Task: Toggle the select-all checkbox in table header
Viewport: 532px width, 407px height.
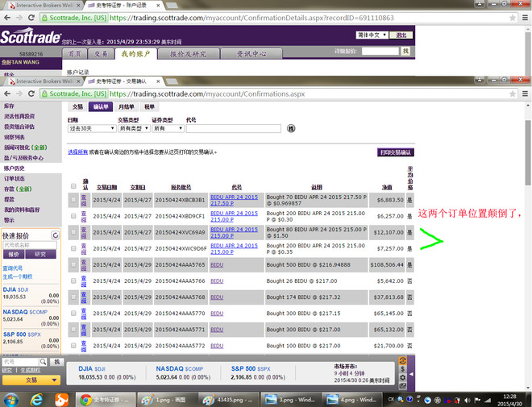Action: point(73,186)
